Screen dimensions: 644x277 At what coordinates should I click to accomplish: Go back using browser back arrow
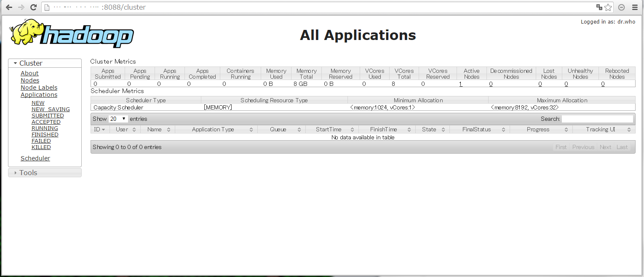pos(9,7)
